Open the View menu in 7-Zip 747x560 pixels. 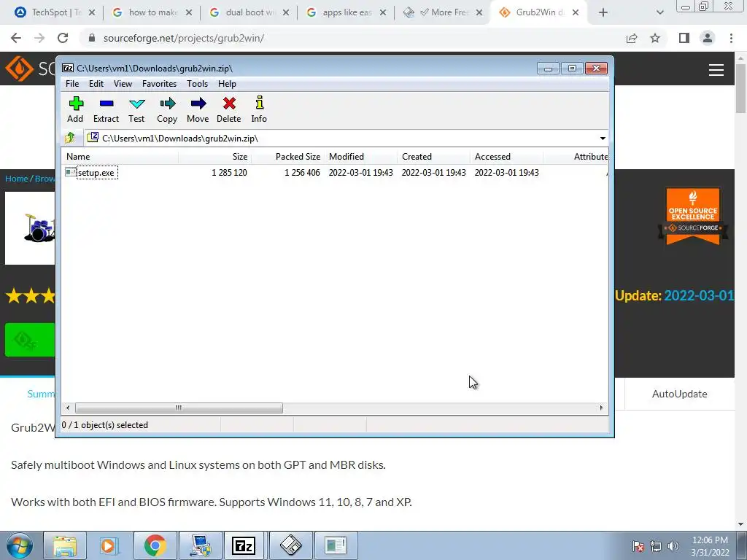tap(123, 84)
